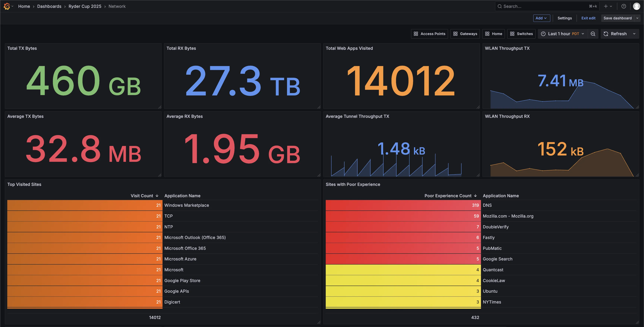Open the help question mark icon
This screenshot has width=644, height=327.
point(624,6)
